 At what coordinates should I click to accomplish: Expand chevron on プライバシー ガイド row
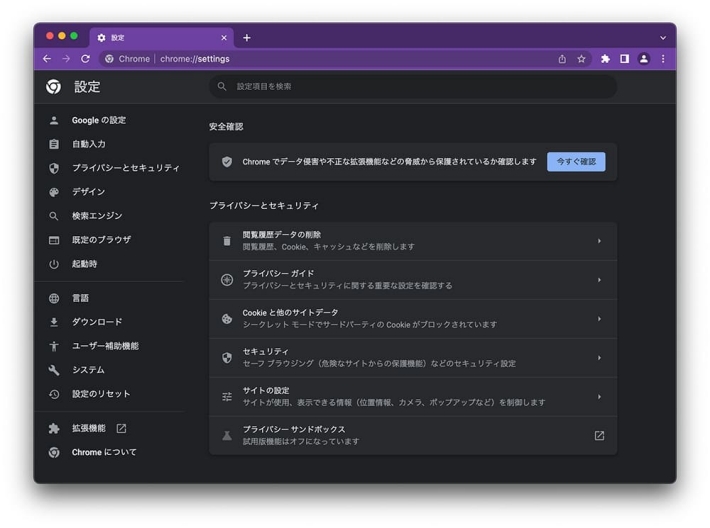tap(599, 280)
